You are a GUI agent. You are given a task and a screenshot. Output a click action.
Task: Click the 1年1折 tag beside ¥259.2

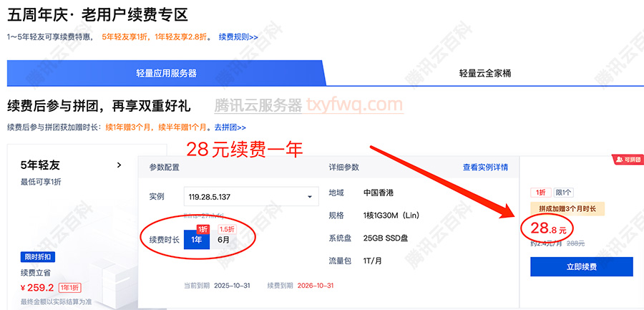click(x=70, y=287)
